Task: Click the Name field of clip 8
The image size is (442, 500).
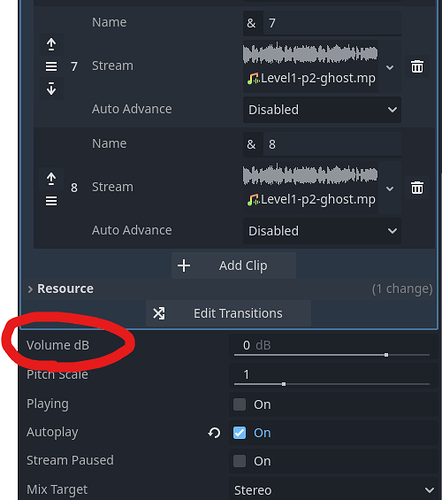Action: [332, 144]
